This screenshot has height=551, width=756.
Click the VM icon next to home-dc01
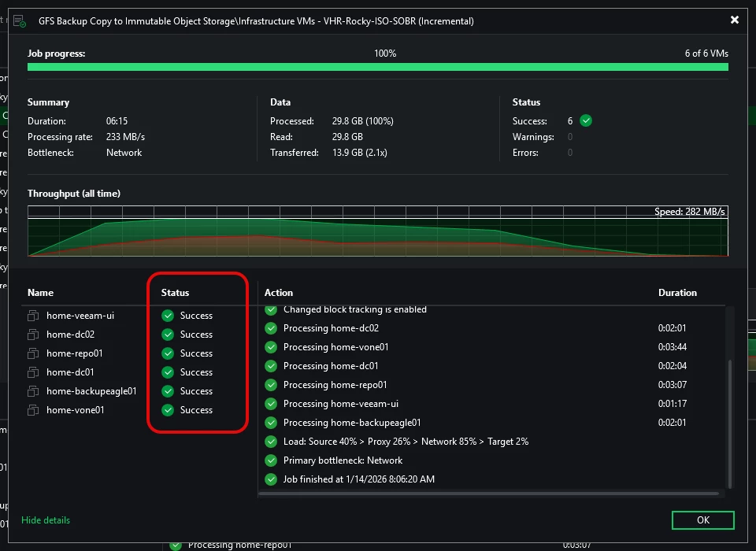pyautogui.click(x=33, y=372)
